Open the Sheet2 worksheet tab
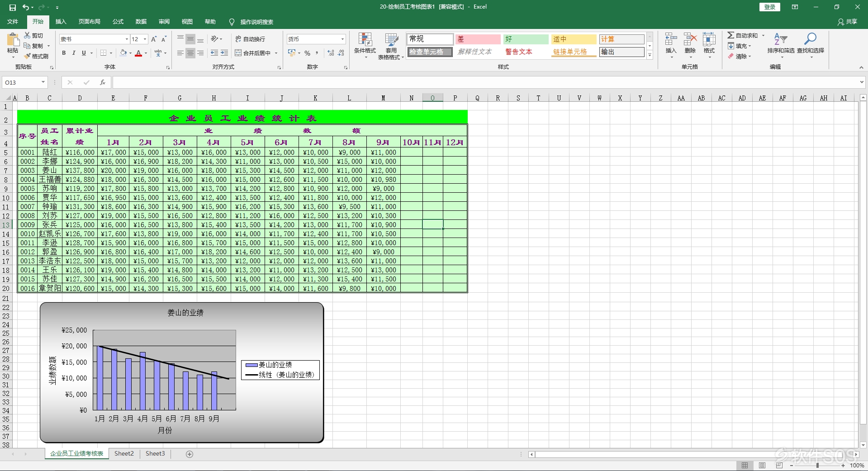 pos(124,453)
